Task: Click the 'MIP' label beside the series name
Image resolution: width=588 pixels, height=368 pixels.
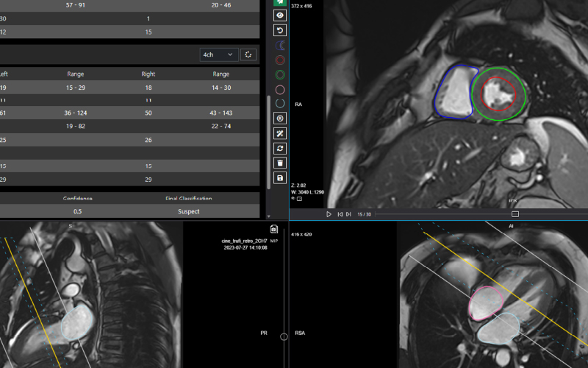Action: coord(273,241)
